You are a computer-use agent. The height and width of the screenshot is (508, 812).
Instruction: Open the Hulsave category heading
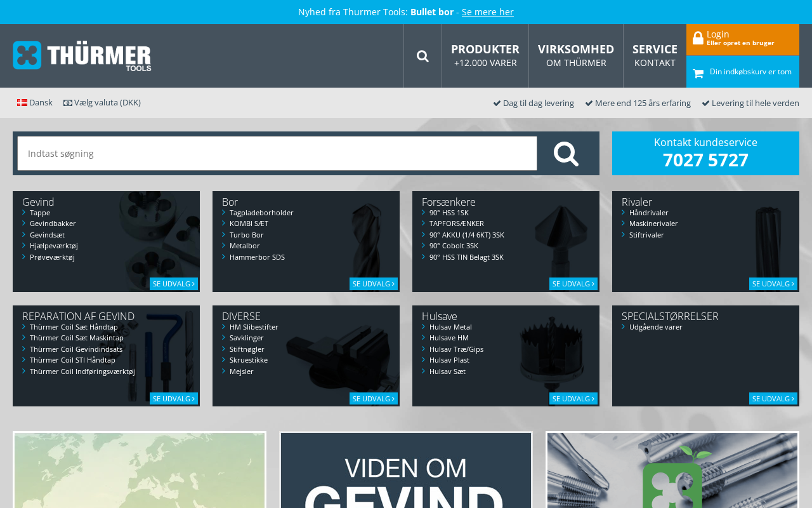(x=440, y=316)
